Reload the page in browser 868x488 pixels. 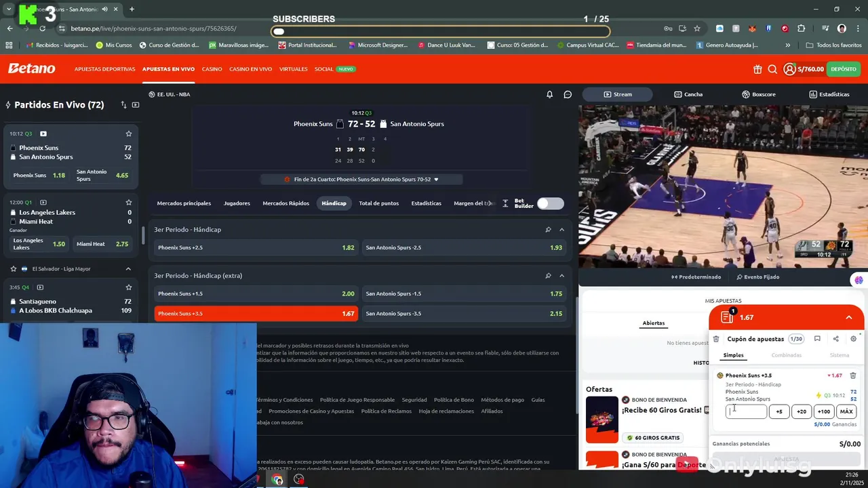tap(42, 28)
